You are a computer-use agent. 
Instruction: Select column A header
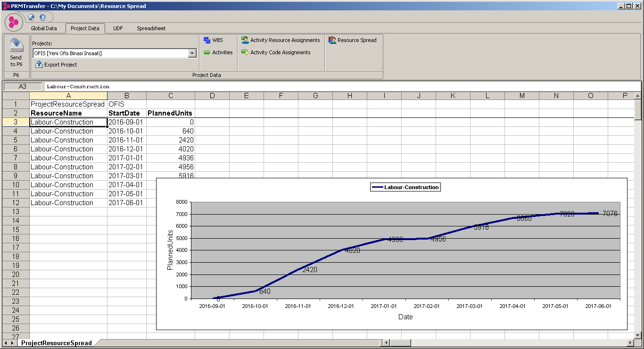68,95
